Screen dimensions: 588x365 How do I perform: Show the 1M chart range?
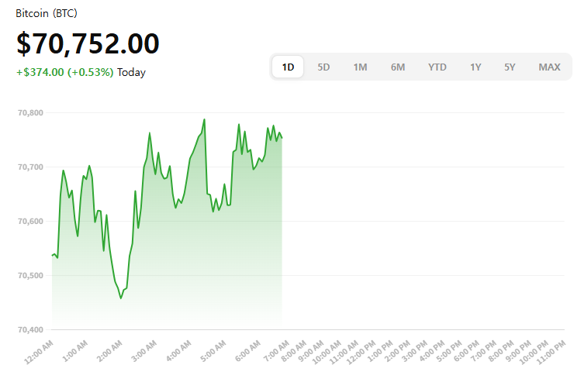(x=360, y=67)
